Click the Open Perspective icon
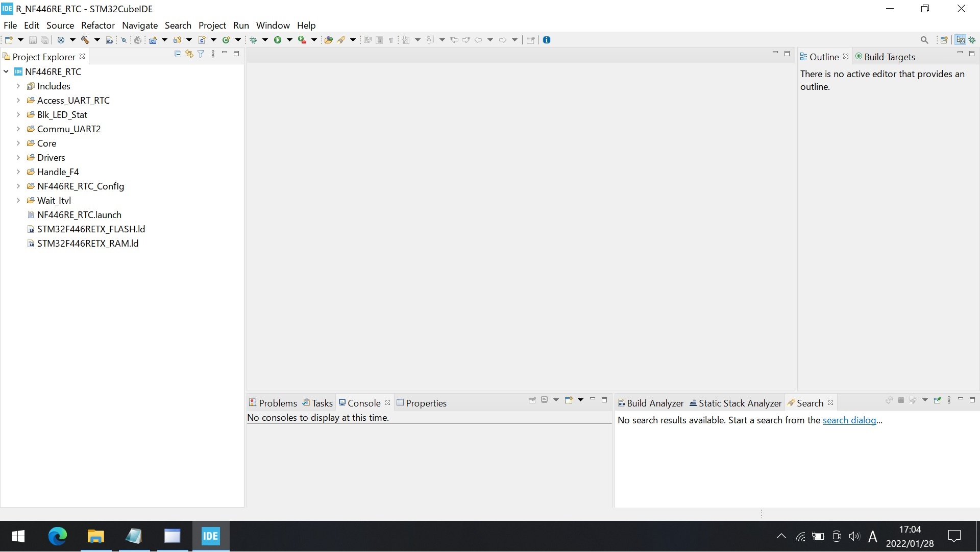 944,40
